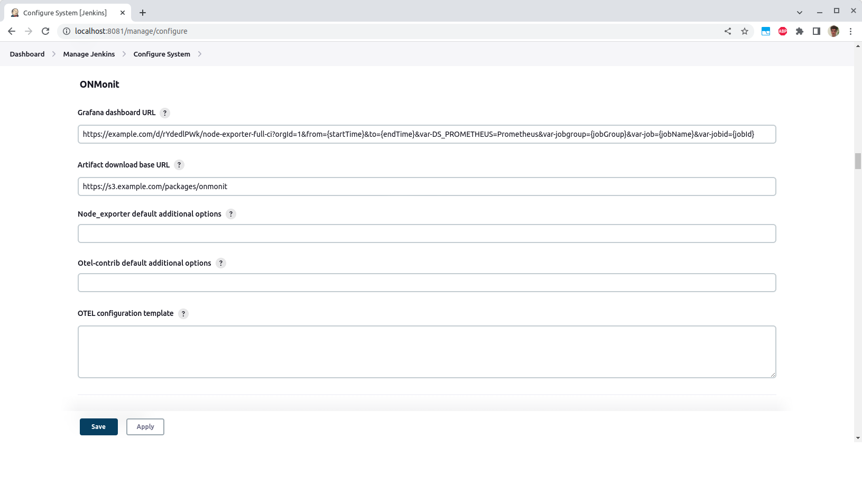Image resolution: width=862 pixels, height=504 pixels.
Task: Expand chevron after Configure System breadcrumb
Action: pos(200,54)
